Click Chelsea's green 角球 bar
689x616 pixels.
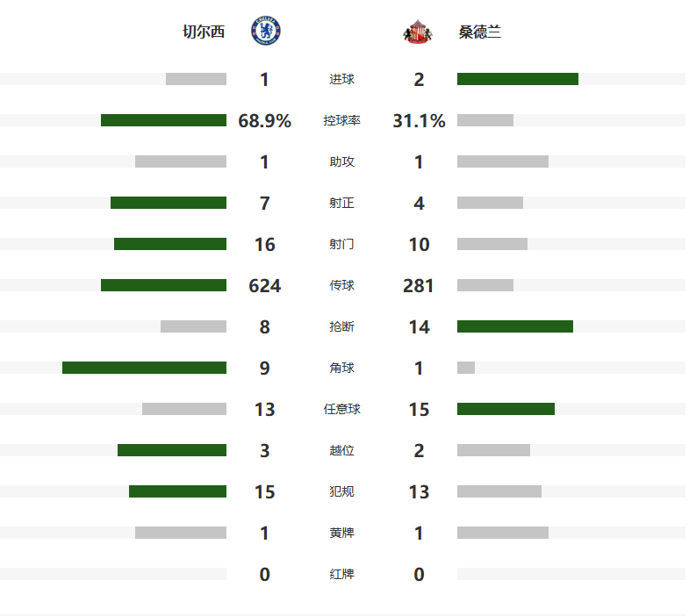pyautogui.click(x=144, y=368)
